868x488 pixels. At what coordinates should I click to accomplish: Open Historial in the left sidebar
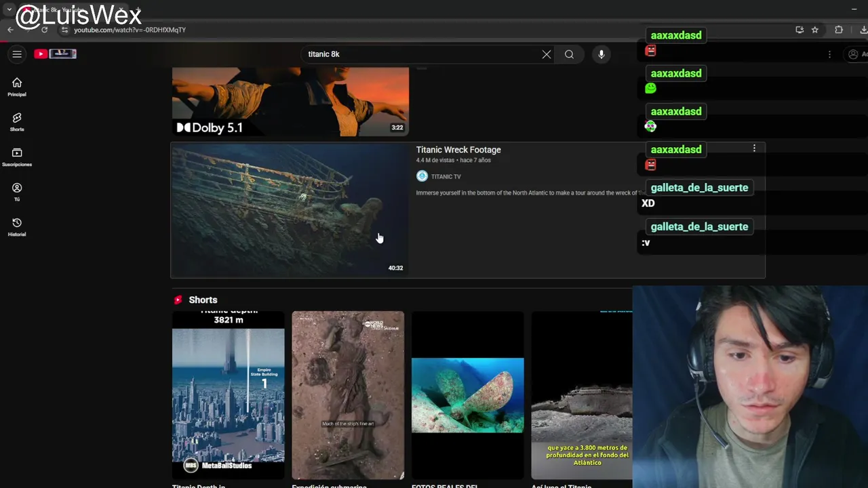17,227
